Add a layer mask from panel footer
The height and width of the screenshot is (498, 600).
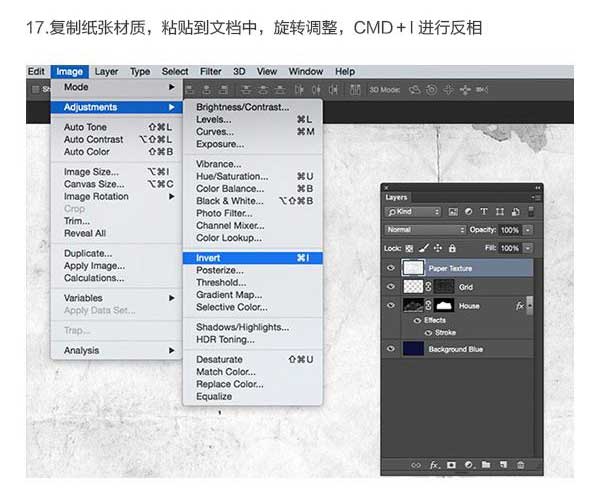click(x=452, y=465)
